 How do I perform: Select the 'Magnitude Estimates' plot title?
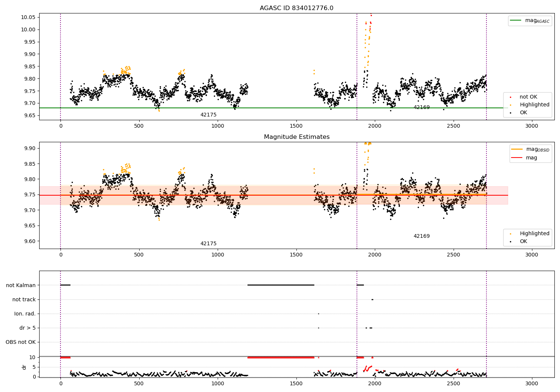[x=296, y=137]
